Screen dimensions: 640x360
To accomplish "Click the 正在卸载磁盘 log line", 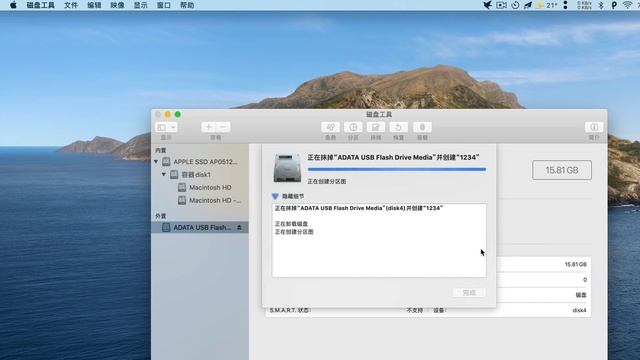I will pos(291,224).
